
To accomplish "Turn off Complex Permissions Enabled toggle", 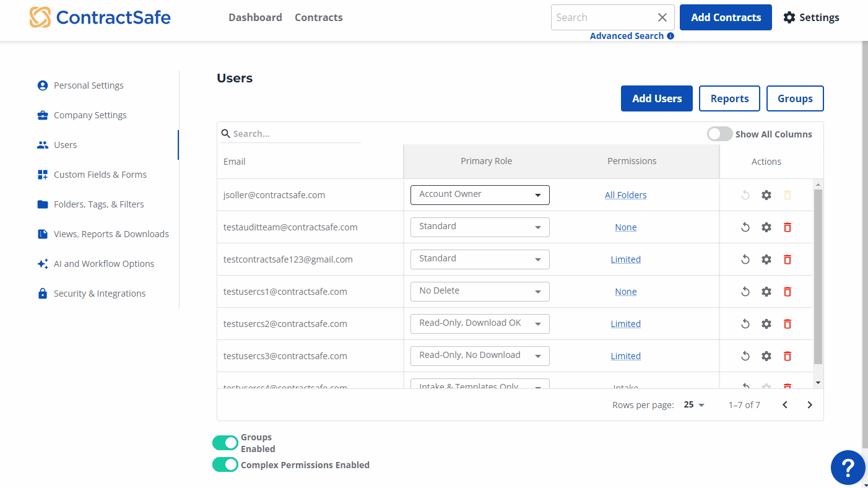I will [x=225, y=464].
